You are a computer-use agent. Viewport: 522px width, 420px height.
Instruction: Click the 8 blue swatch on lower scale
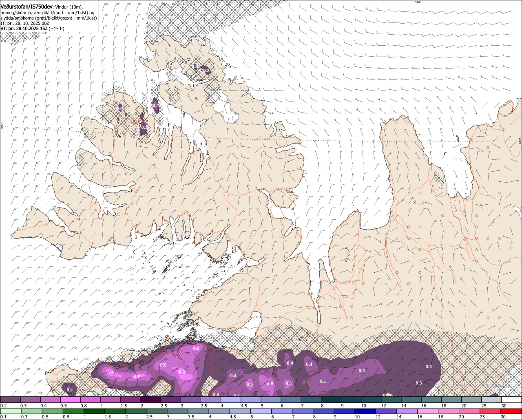[324, 411]
